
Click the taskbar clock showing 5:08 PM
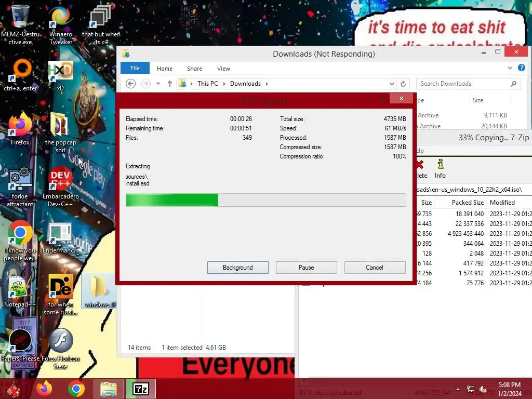tap(510, 389)
